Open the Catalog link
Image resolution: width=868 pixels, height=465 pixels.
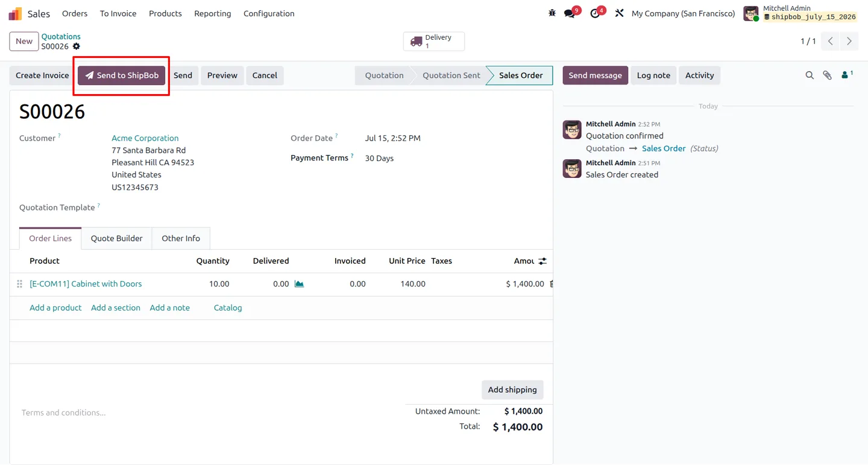tap(228, 308)
